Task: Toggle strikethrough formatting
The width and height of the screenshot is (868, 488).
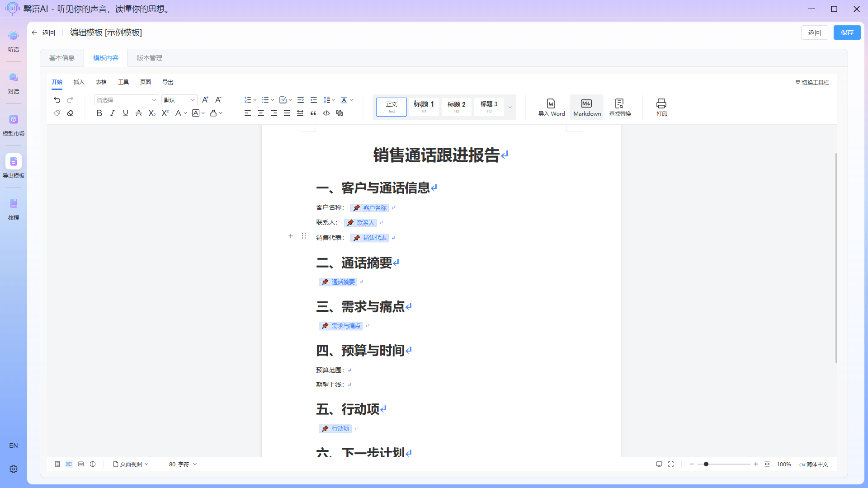Action: coord(139,113)
